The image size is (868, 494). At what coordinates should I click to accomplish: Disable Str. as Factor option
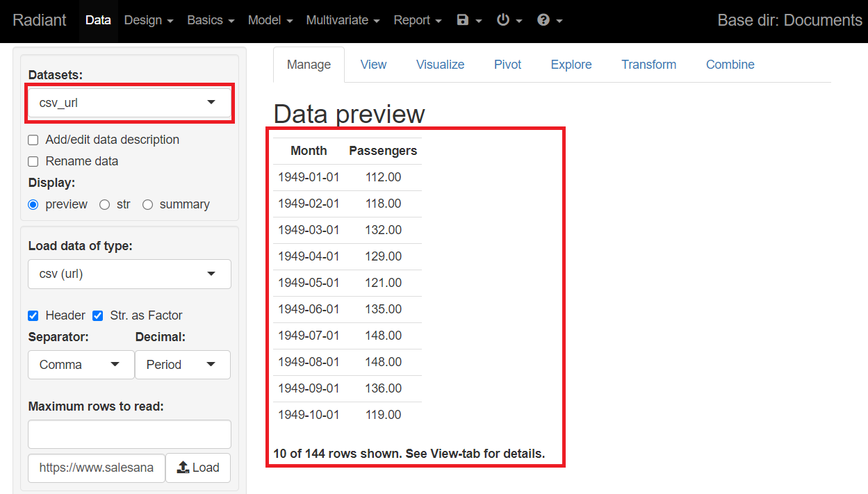click(98, 315)
